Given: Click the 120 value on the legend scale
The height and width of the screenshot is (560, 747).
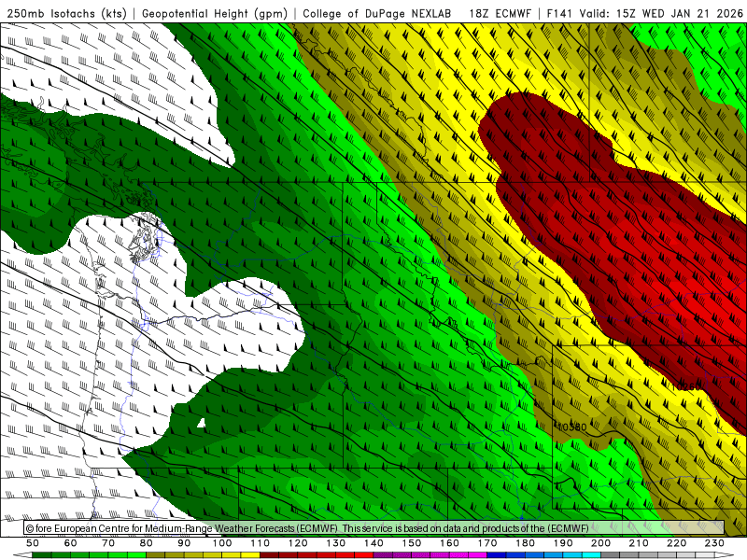Looking at the screenshot, I should point(298,543).
